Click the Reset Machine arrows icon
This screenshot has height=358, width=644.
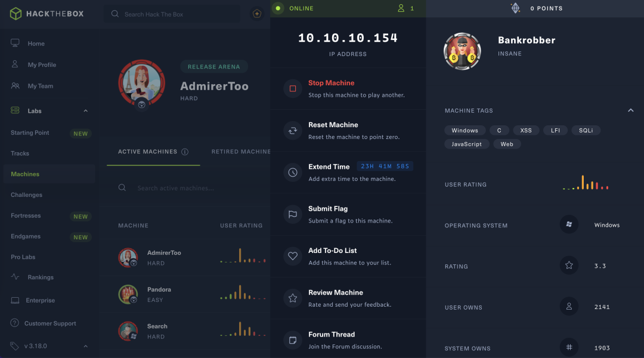click(293, 130)
